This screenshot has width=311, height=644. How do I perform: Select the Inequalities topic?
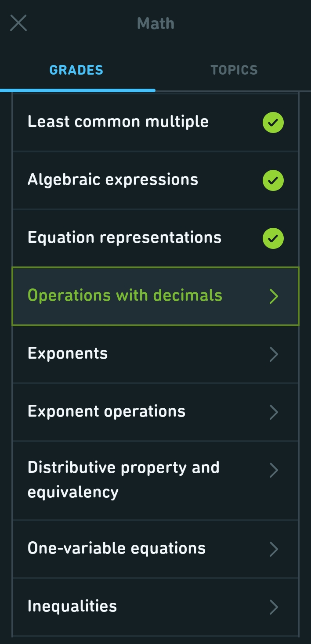tap(155, 606)
